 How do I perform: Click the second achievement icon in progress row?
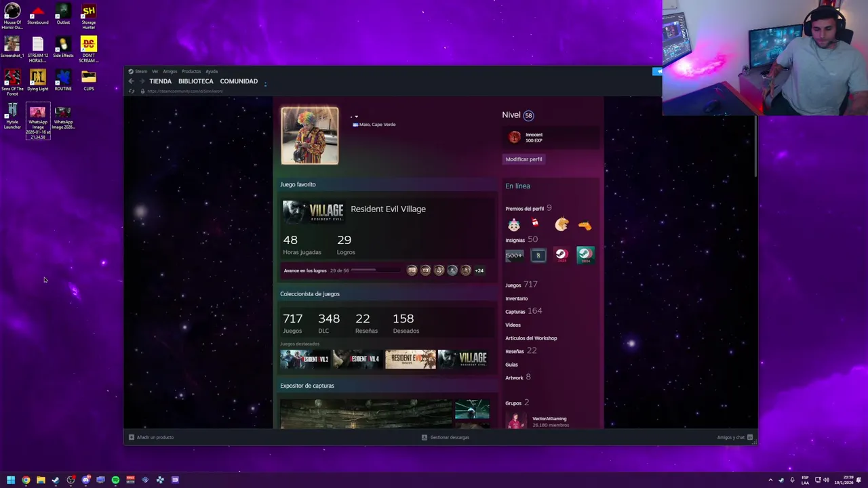click(425, 270)
